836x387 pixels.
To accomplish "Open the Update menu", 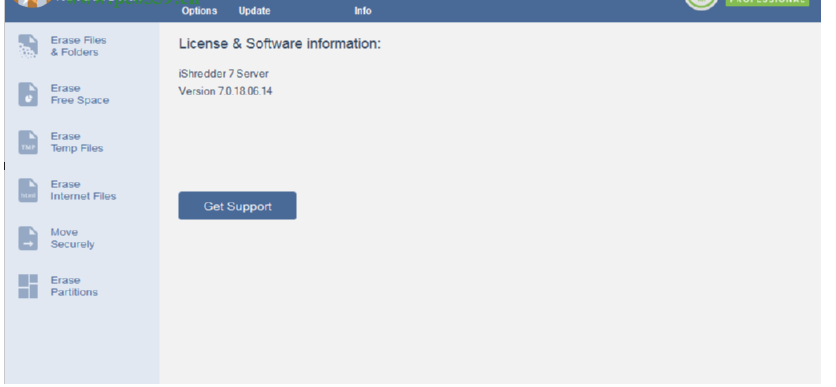I will tap(254, 11).
